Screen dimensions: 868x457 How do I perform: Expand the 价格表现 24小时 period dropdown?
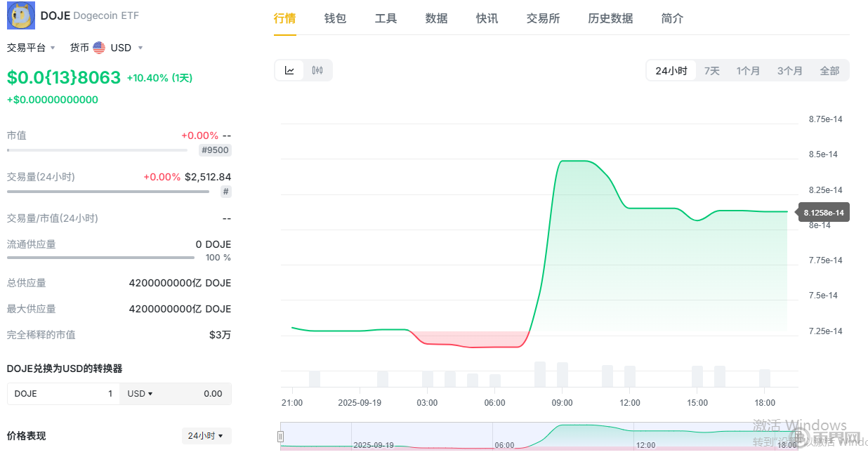pos(206,436)
